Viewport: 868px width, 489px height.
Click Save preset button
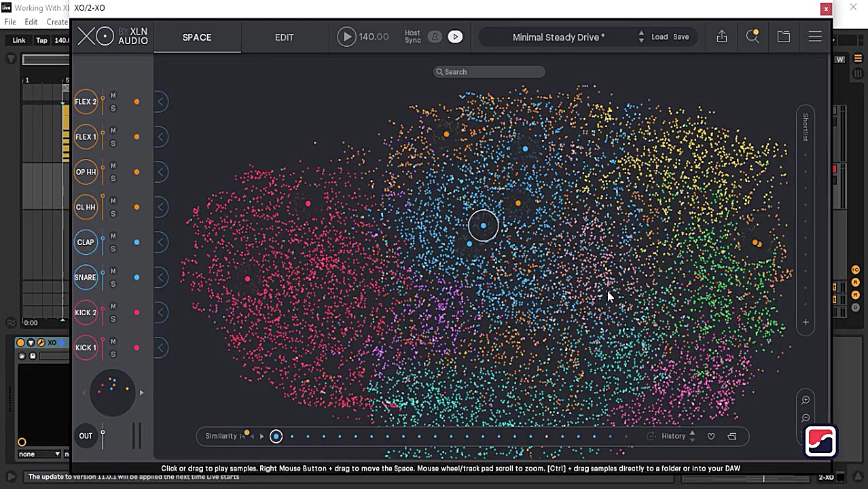681,37
